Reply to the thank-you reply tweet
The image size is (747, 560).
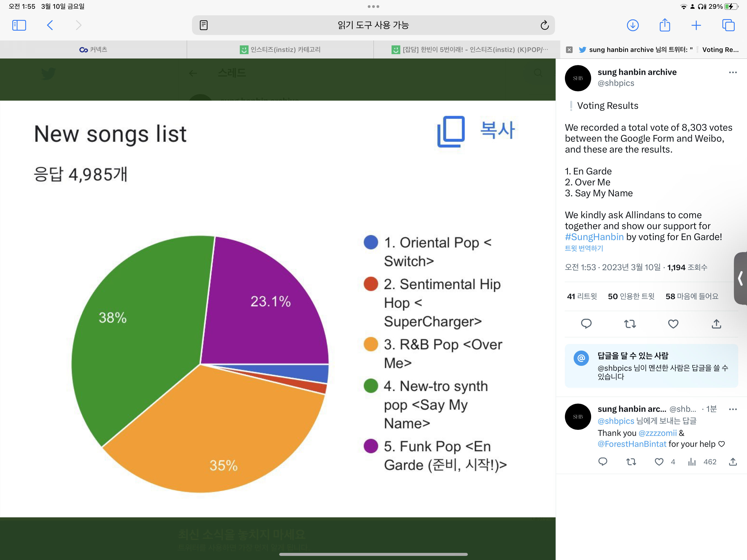click(x=602, y=461)
